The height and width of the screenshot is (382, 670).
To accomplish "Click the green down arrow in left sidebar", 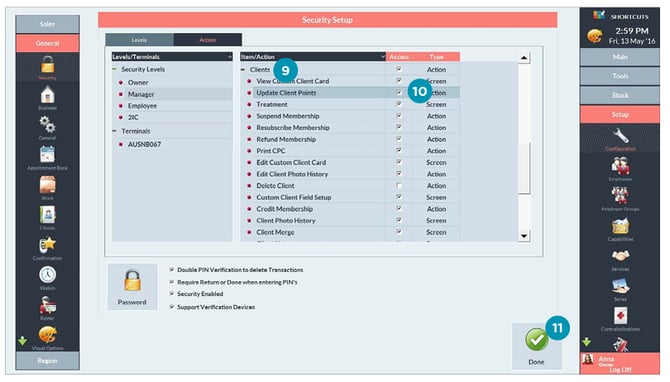I will pos(22,341).
